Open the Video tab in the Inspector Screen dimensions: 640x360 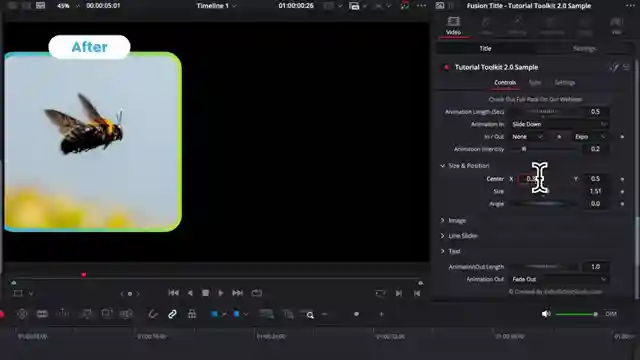coord(453,25)
